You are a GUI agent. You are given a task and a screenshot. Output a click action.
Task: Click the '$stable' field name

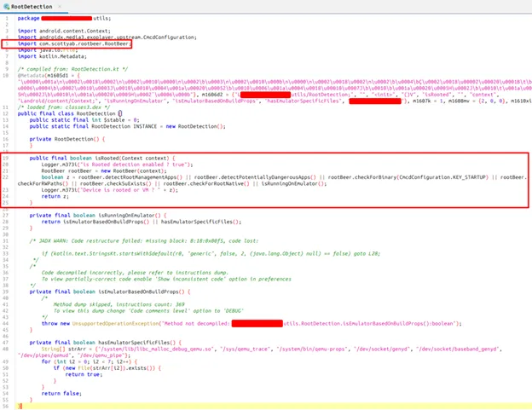(114, 120)
